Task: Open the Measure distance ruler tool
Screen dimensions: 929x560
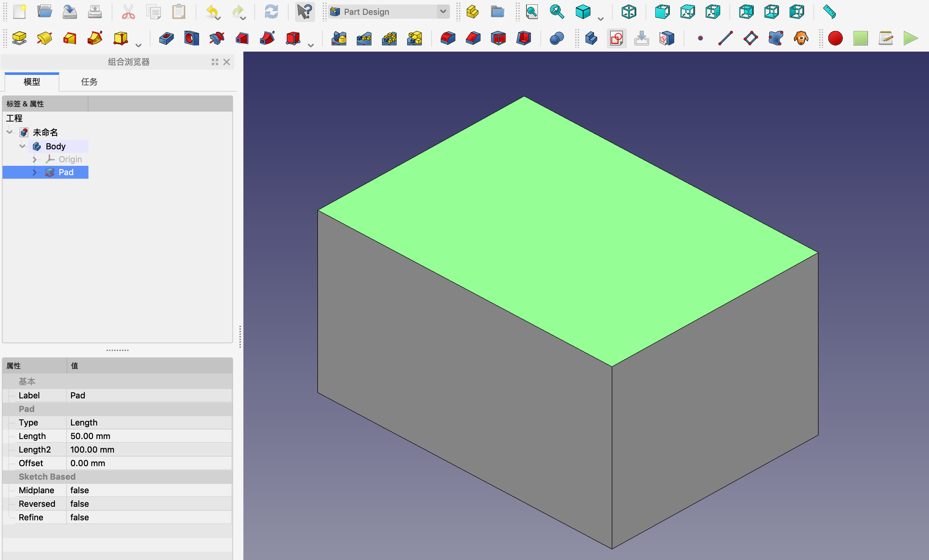Action: [x=829, y=12]
